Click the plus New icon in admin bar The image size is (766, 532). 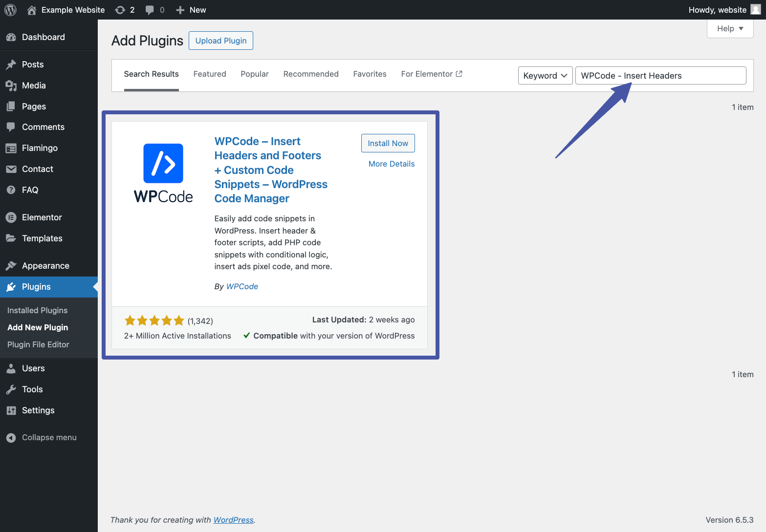180,10
